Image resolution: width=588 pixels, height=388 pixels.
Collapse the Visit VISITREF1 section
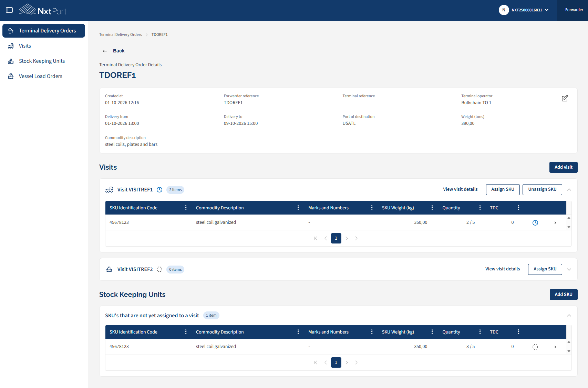point(569,190)
